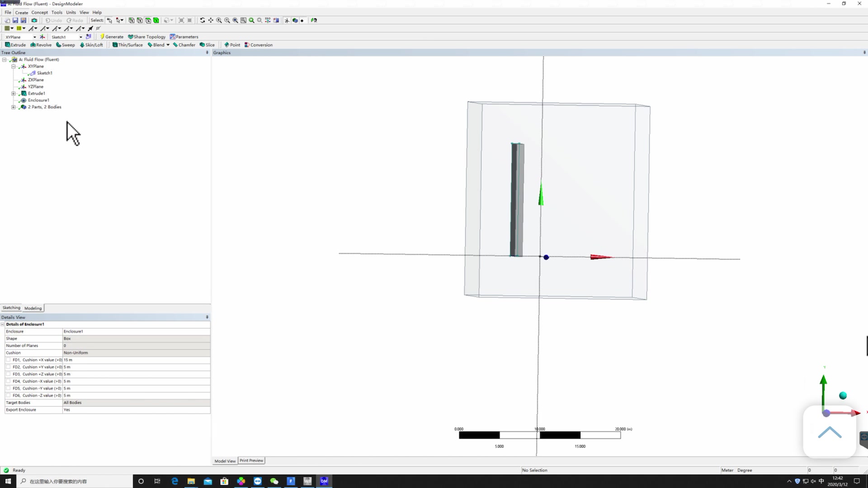Select the Extrude tool
868x488 pixels.
pyautogui.click(x=15, y=45)
